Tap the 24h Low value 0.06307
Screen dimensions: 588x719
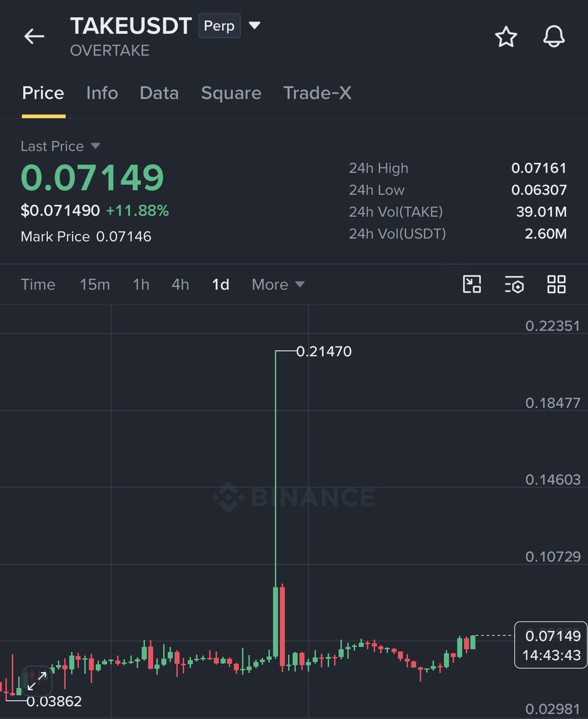[539, 190]
